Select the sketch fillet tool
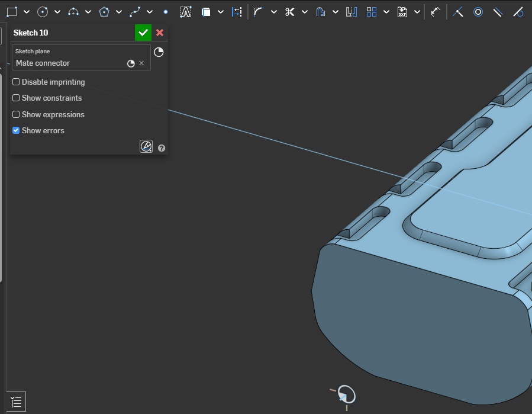 pyautogui.click(x=259, y=12)
